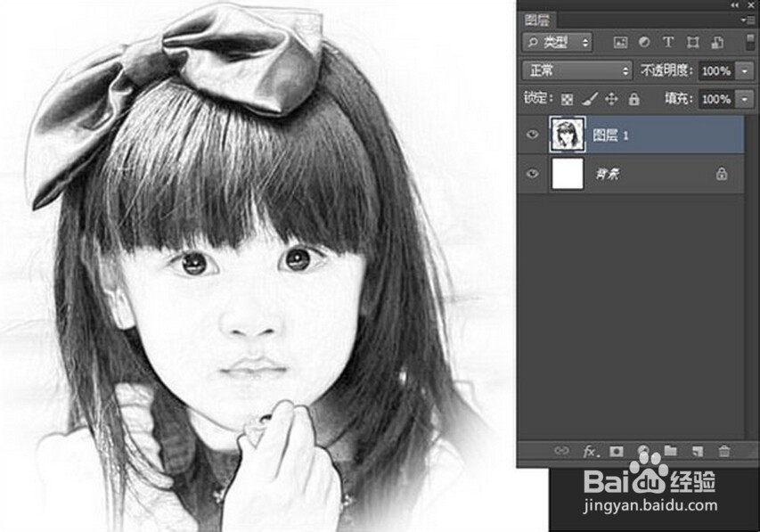Screen dimensions: 760x532
Task: Open the fill slider dropdown arrow
Action: pos(745,100)
